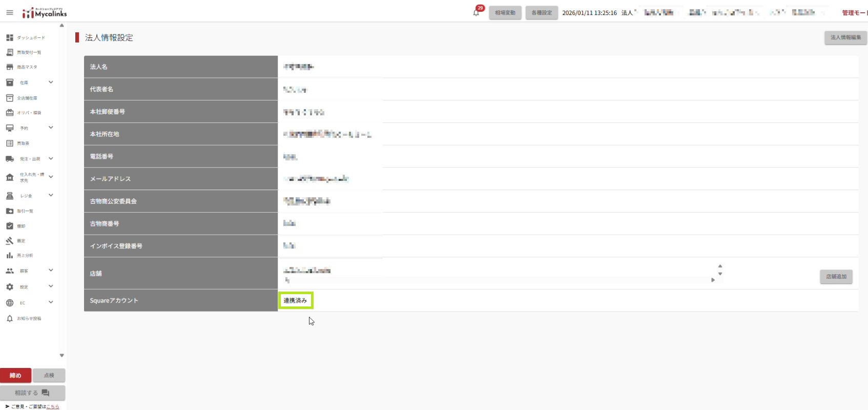Open 買取受付一覧 menu item
868x410 pixels.
(29, 52)
